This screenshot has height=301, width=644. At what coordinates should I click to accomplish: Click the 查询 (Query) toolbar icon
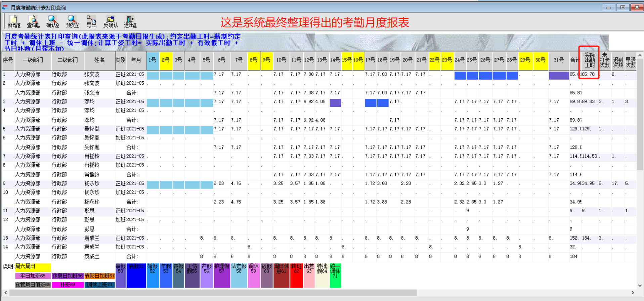33,21
